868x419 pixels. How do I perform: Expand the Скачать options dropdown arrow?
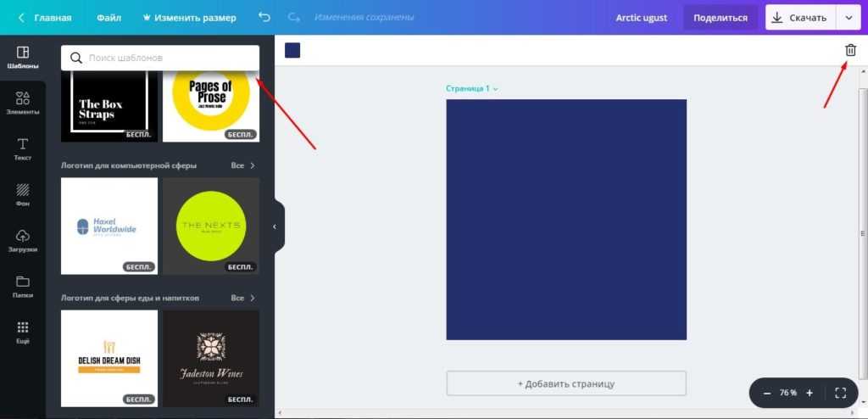click(x=848, y=17)
